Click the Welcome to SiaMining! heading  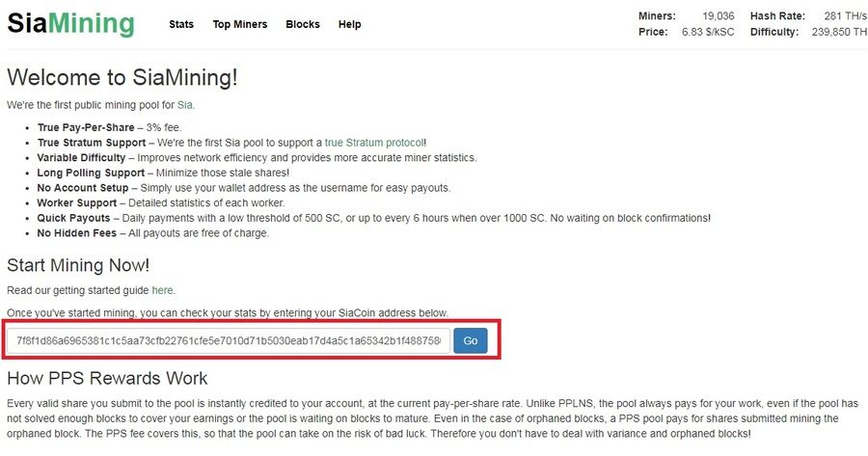click(122, 77)
